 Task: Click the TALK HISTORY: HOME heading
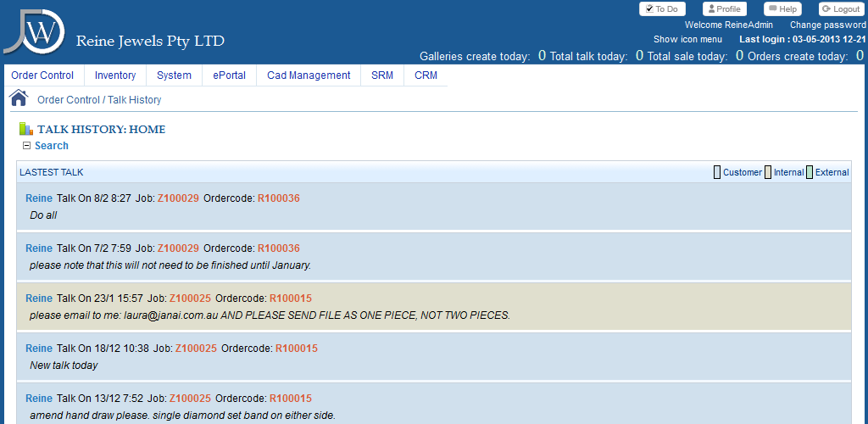(x=102, y=130)
